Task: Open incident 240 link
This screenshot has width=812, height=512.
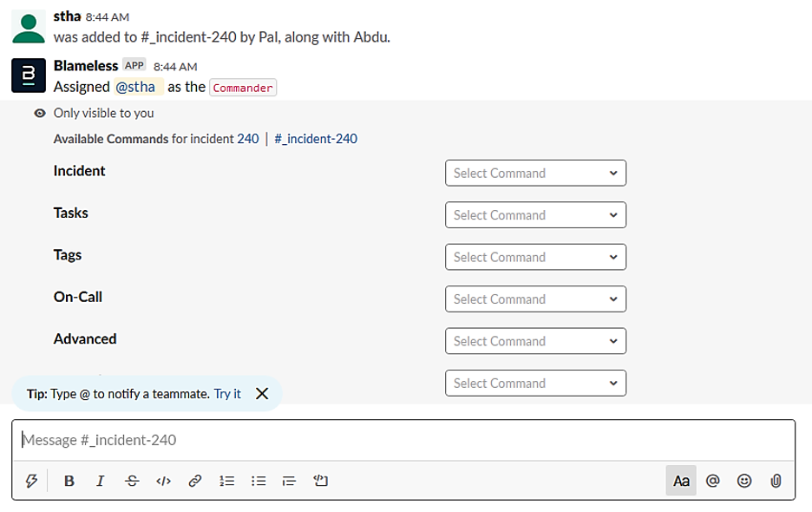Action: click(x=248, y=139)
